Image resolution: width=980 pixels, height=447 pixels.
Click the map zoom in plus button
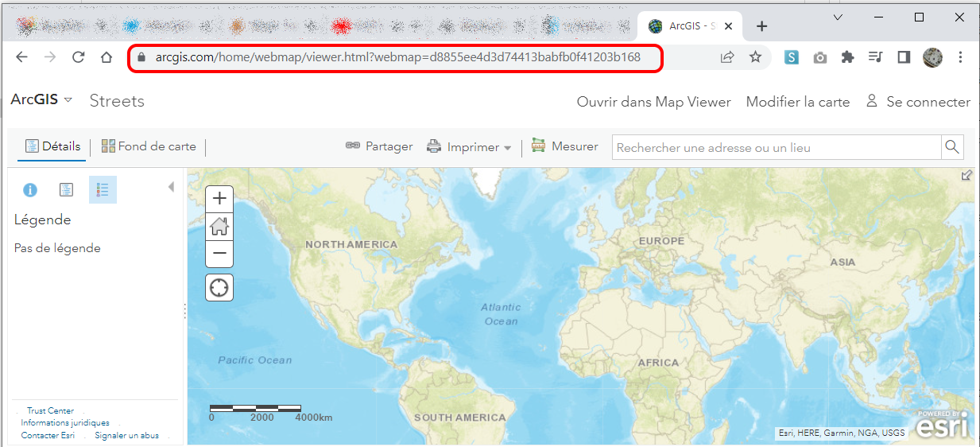click(x=219, y=199)
